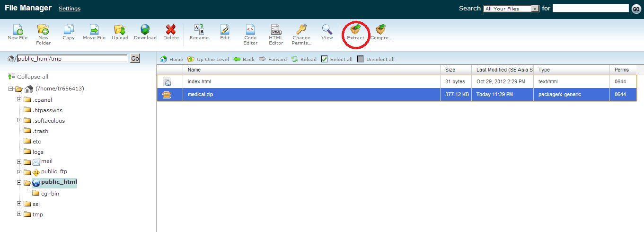Click the index.html file icon

167,82
